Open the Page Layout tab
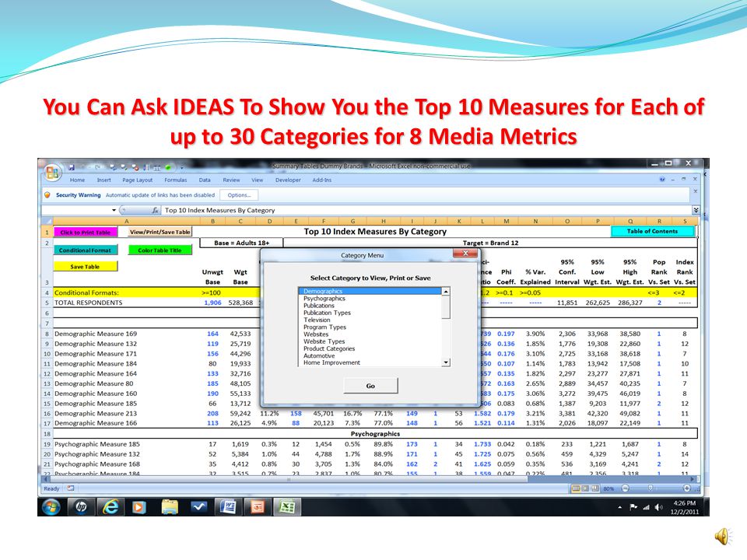747x560 pixels. tap(137, 180)
